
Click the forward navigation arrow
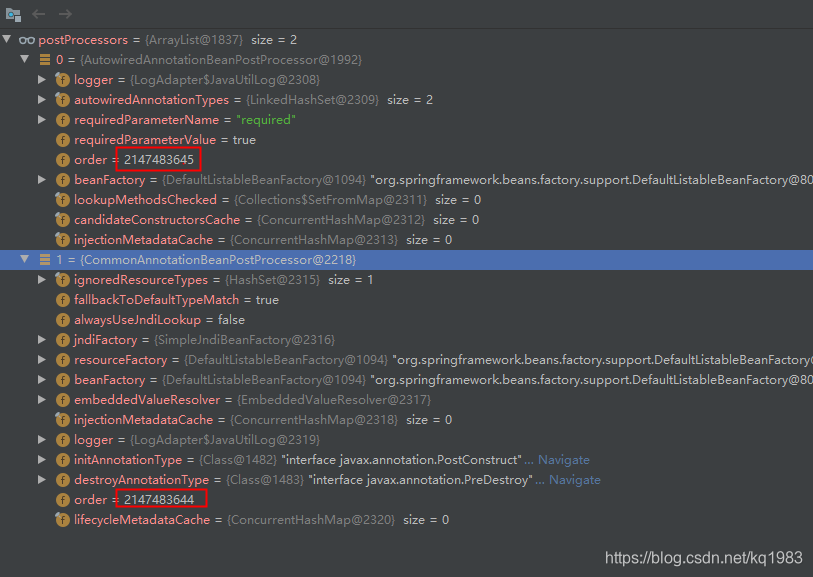point(64,14)
